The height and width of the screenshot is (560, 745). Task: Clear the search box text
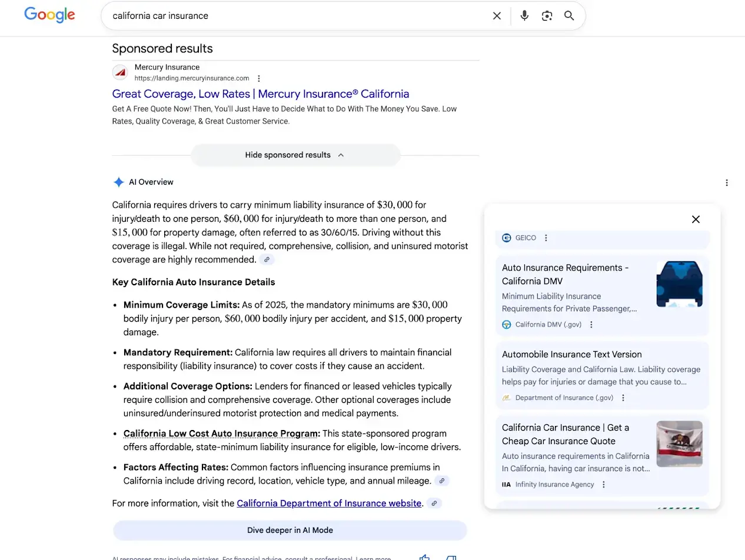click(497, 16)
